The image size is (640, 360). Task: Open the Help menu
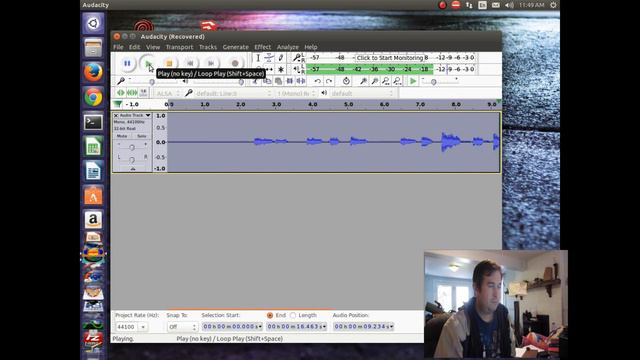coord(311,47)
